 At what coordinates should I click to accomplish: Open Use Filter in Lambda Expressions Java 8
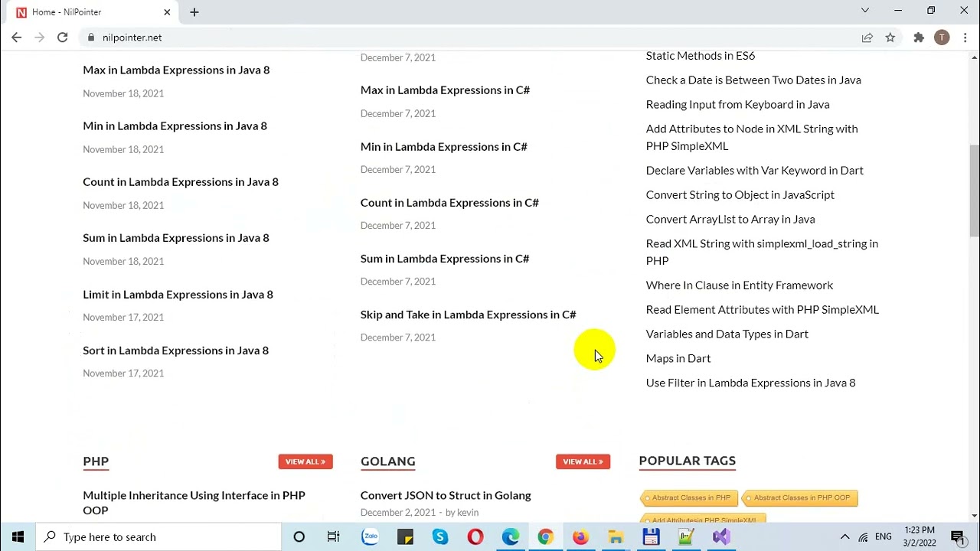pyautogui.click(x=750, y=383)
